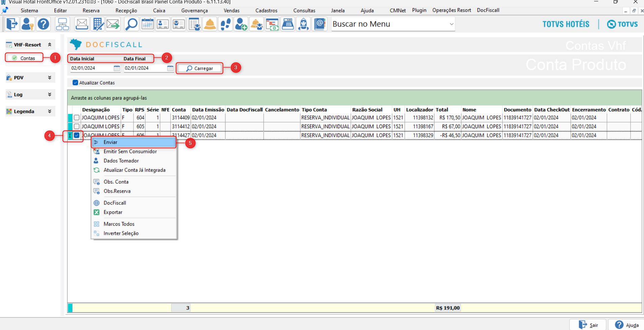The image size is (644, 330).
Task: Click the envelope inbox toolbar icon
Action: [x=82, y=24]
